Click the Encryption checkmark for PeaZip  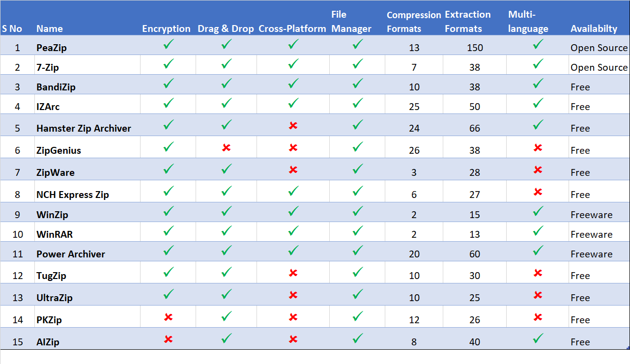(x=169, y=44)
